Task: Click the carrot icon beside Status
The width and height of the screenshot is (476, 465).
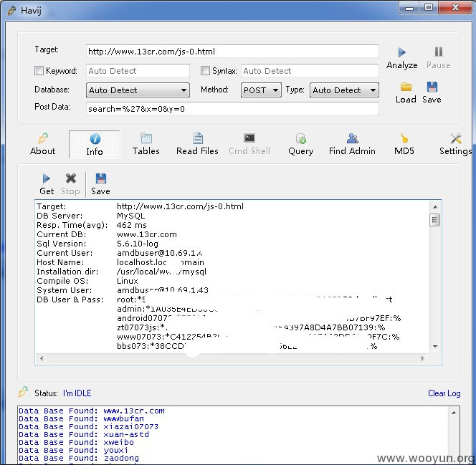Action: tap(23, 392)
